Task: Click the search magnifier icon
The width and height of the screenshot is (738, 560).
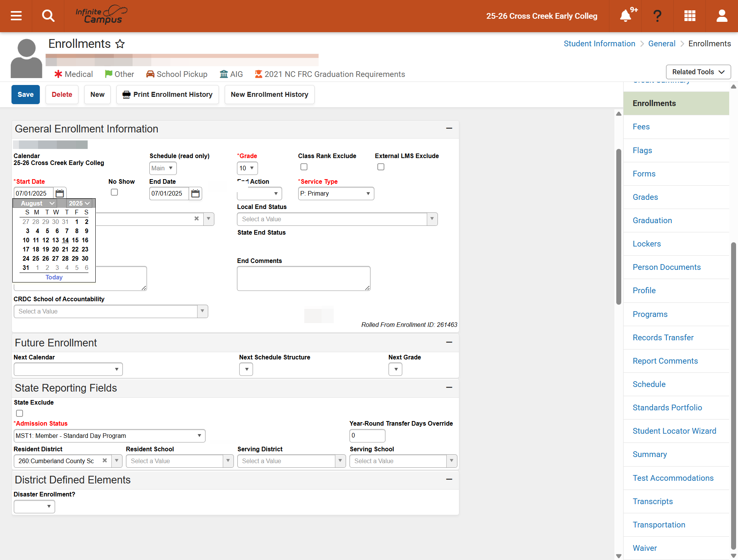Action: [48, 16]
